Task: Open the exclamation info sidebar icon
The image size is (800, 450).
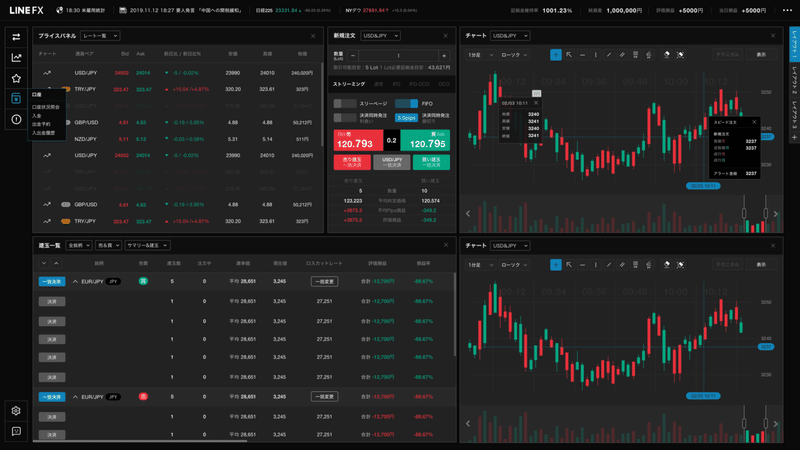Action: tap(16, 119)
